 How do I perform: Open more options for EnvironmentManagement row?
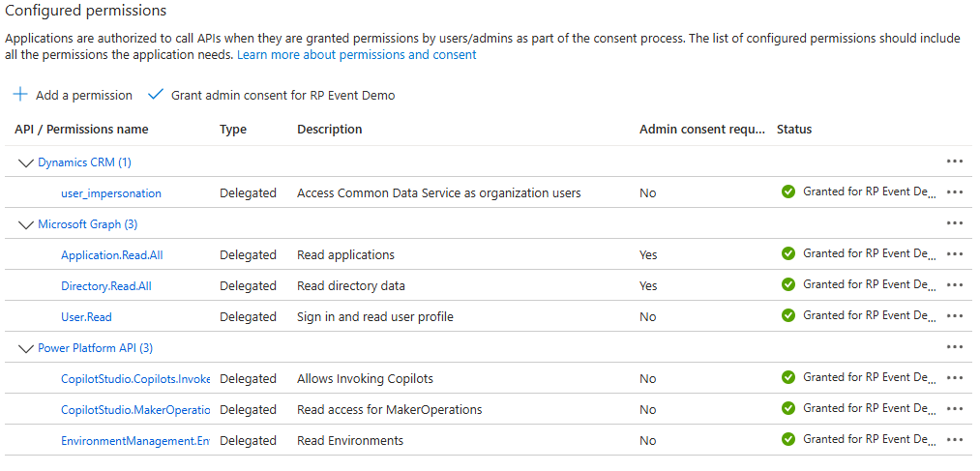(955, 440)
